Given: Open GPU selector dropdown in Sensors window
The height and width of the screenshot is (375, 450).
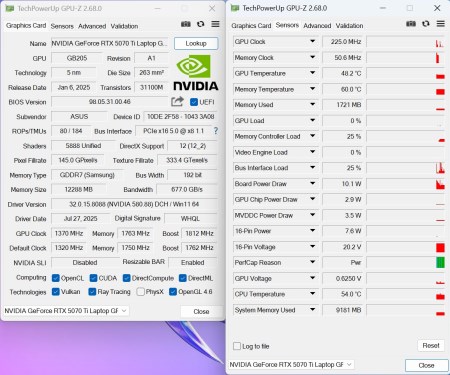Looking at the screenshot, I should click(349, 365).
